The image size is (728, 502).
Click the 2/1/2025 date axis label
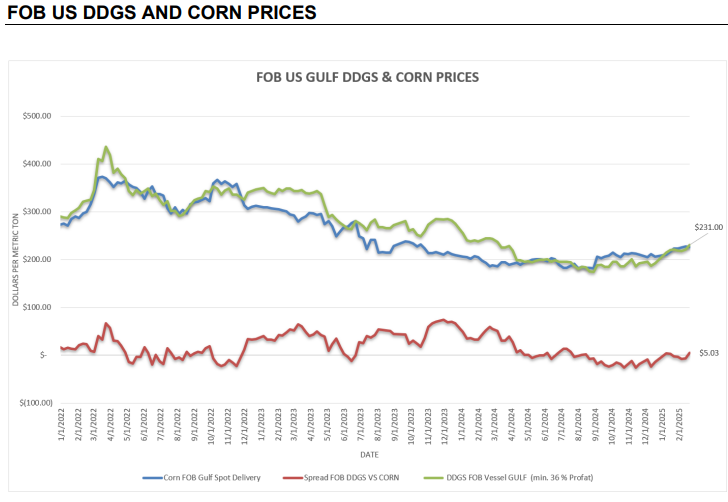679,424
